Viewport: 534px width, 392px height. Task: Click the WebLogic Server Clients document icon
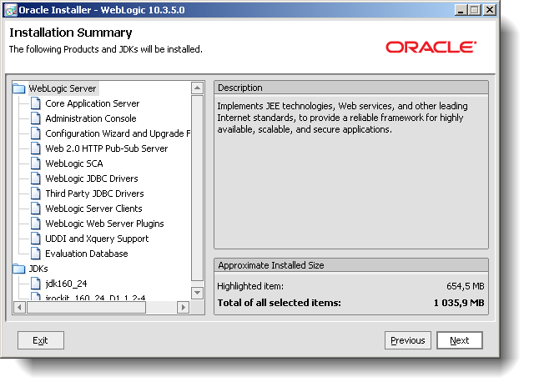[x=35, y=209]
